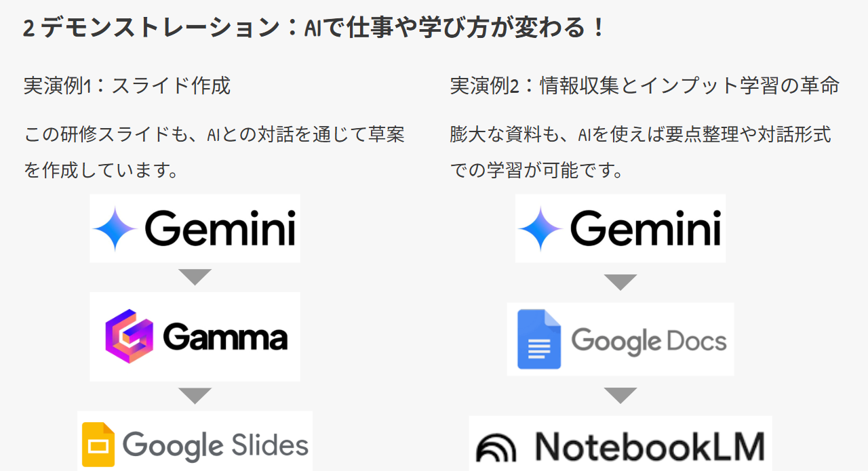Screen dimensions: 868x471
Task: Select the heading "実演例2：情報収集とインプット学習の革命"
Action: (645, 86)
